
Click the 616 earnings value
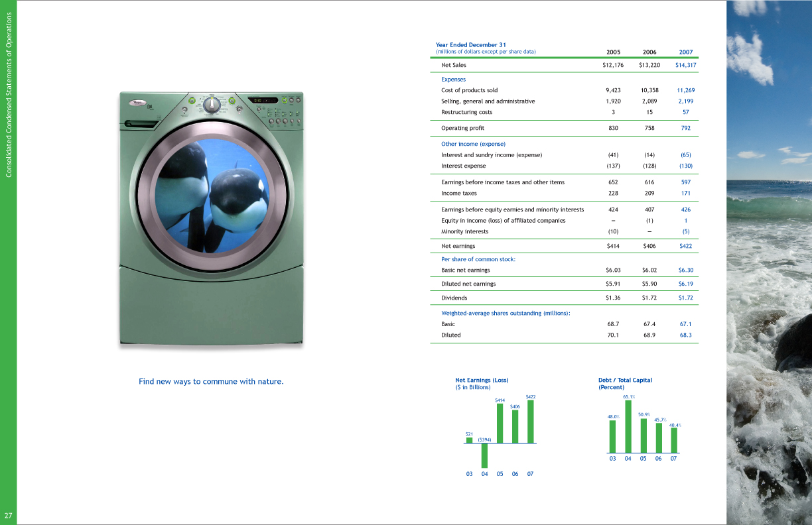point(649,182)
